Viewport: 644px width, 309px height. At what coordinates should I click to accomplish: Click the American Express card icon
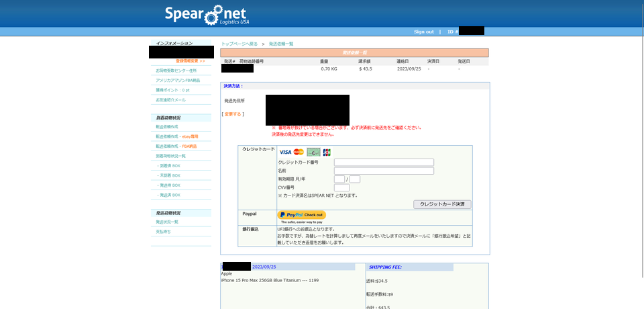[x=313, y=152]
